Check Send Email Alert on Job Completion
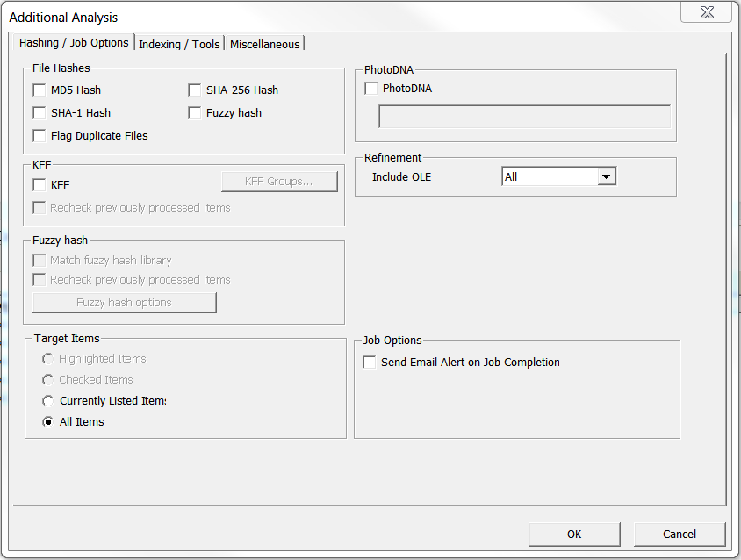The image size is (741, 560). [x=369, y=363]
